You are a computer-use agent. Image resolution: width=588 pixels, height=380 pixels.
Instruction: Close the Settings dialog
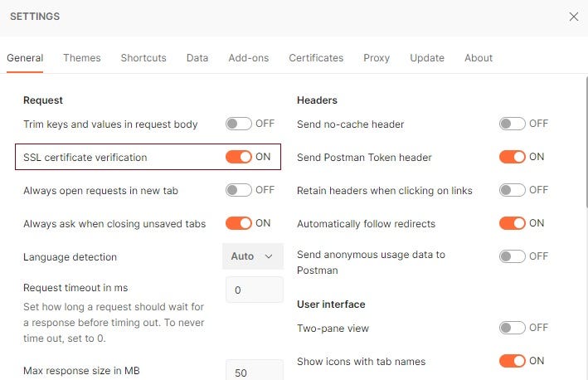573,17
